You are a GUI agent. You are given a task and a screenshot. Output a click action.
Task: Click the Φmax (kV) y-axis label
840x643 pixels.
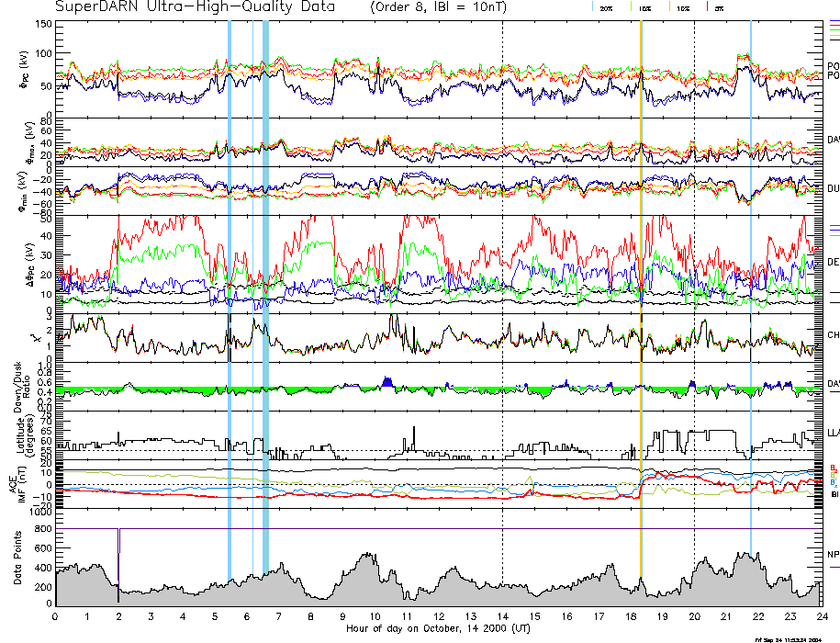pyautogui.click(x=29, y=141)
